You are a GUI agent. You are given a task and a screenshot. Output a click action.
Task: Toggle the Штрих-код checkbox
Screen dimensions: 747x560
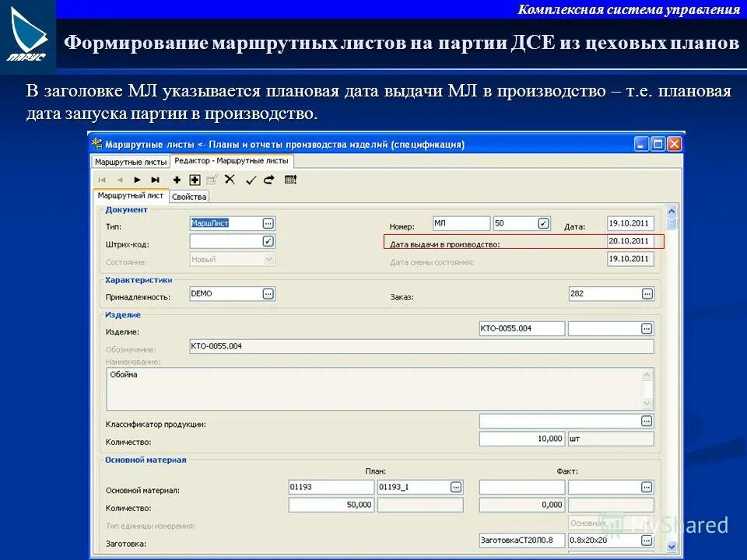tap(266, 241)
